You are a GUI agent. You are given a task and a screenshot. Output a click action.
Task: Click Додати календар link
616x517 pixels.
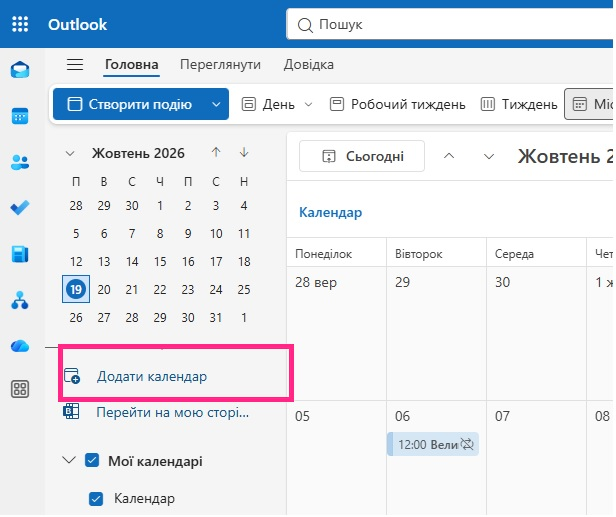point(152,376)
